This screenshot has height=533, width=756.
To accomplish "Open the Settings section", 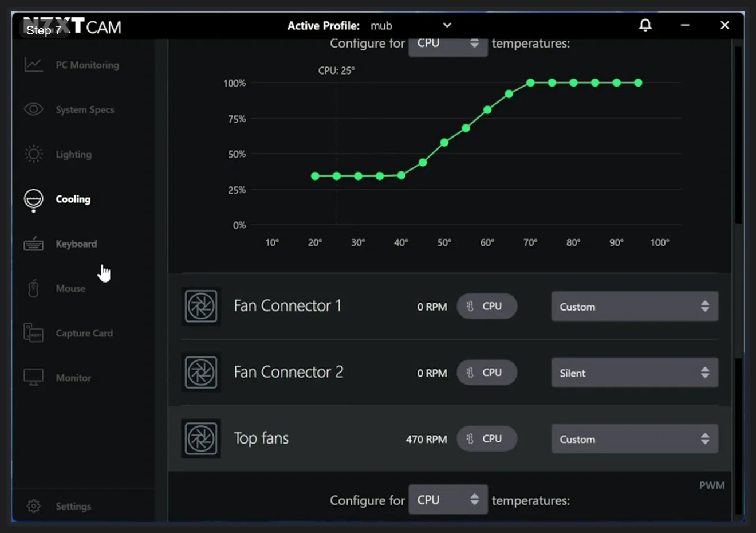I will [73, 506].
